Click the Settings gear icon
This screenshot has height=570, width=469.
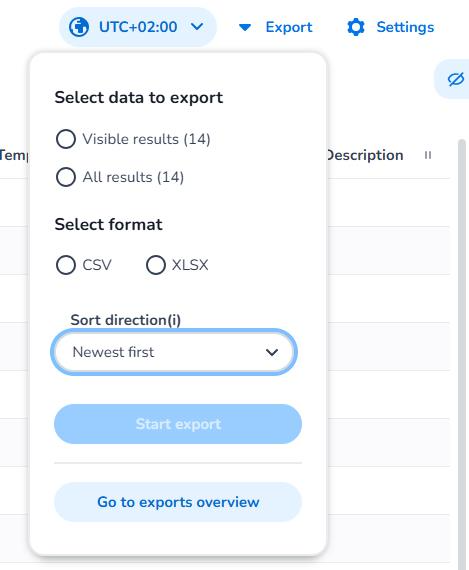(x=356, y=27)
